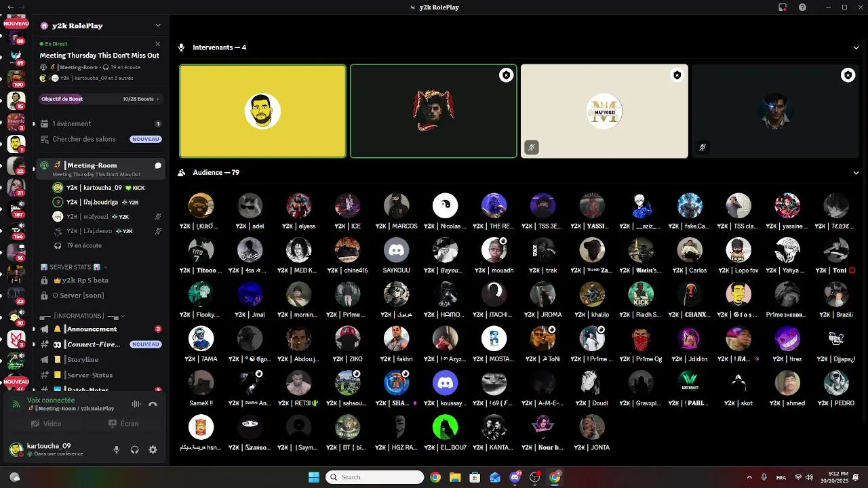Open Chercher des salons
This screenshot has height=488, width=868.
[100, 139]
